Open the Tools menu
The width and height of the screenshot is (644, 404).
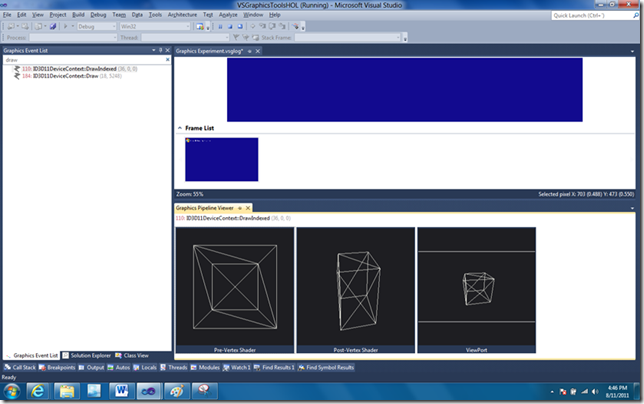point(155,15)
